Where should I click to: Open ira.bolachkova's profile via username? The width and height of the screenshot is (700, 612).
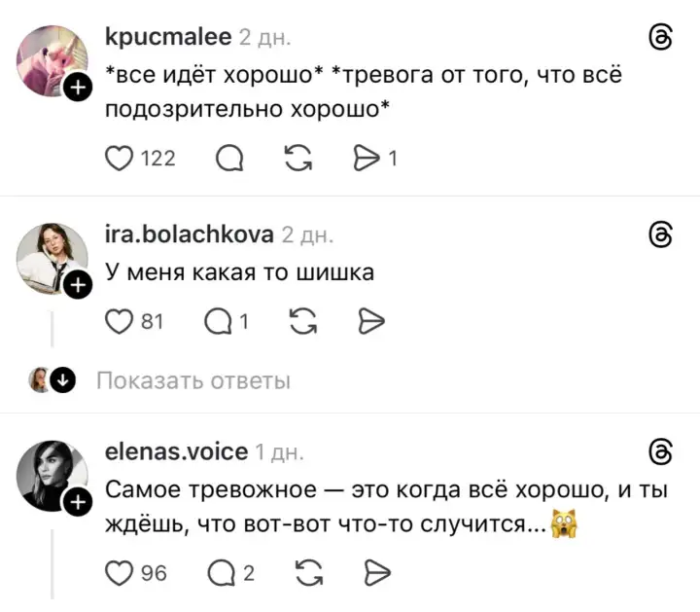point(189,234)
